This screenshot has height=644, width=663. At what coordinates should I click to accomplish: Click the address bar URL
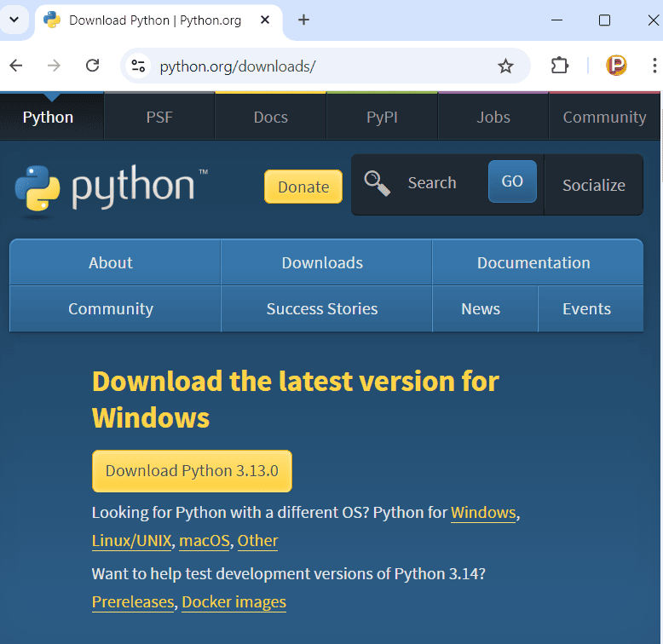pos(237,66)
